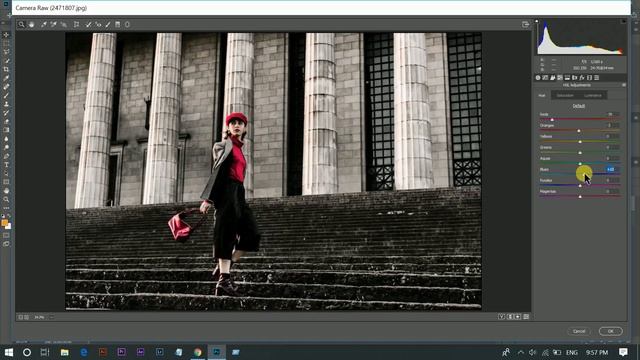
Task: Open Google Chrome from taskbar
Action: pos(198,352)
